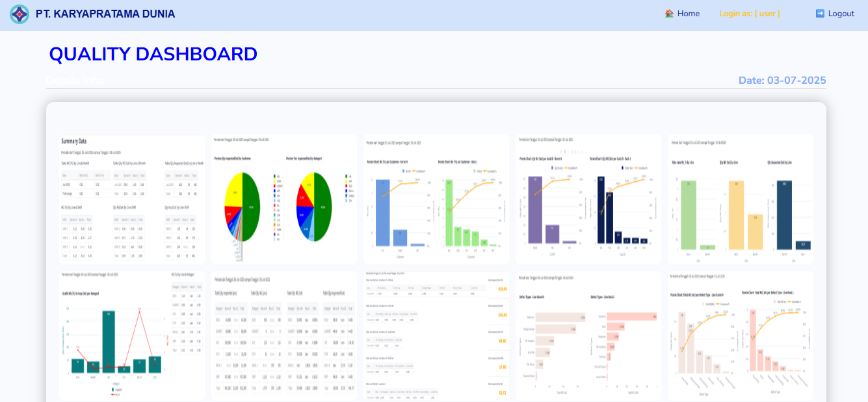The image size is (868, 402).
Task: Open the blue and green Pareto charts thumbnail
Action: click(436, 199)
